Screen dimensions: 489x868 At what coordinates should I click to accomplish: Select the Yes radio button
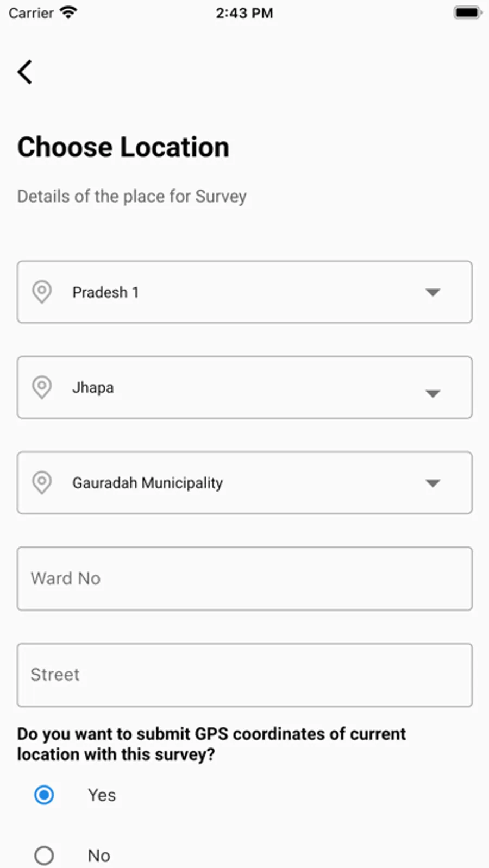pos(44,795)
